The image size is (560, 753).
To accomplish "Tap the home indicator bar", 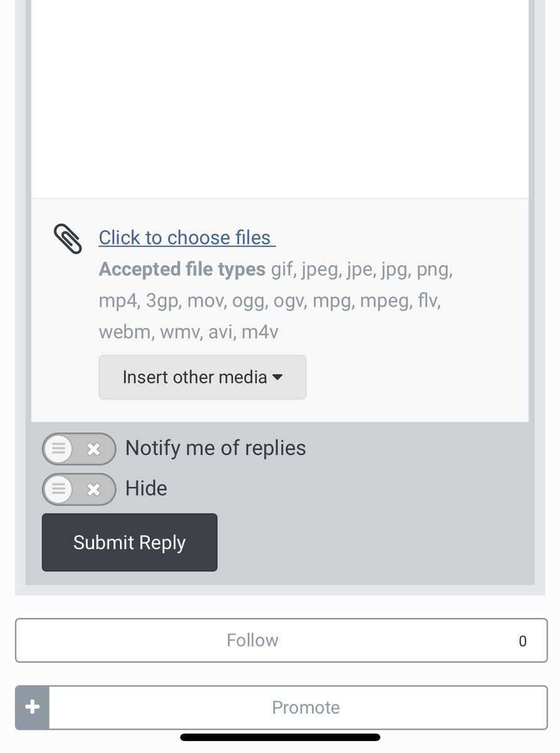I will [280, 737].
